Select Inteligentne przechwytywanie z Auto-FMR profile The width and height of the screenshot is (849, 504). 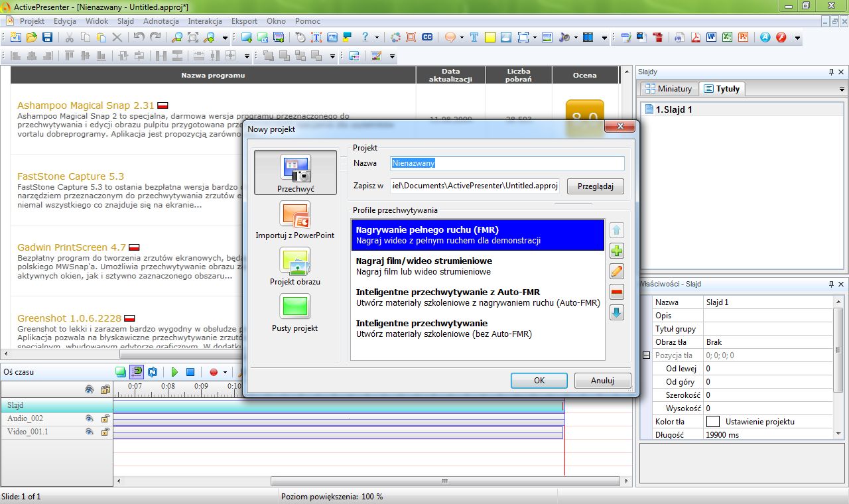[478, 297]
